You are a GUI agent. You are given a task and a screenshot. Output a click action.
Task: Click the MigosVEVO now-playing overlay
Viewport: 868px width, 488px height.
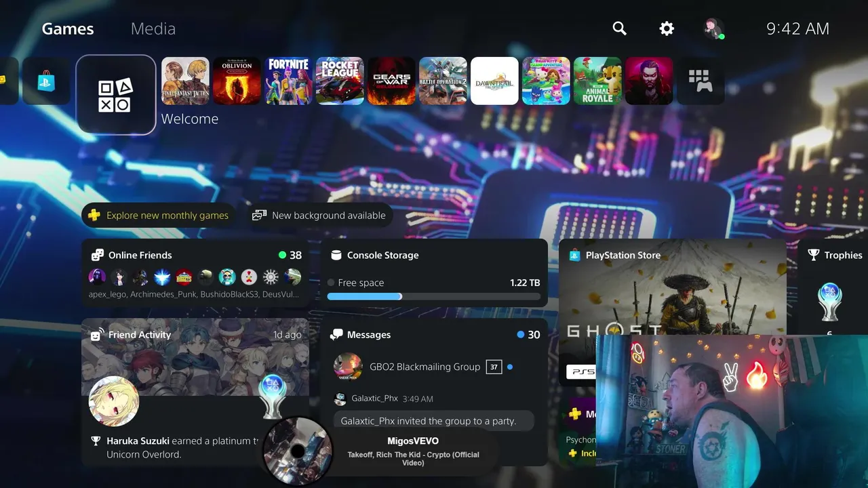pos(413,450)
